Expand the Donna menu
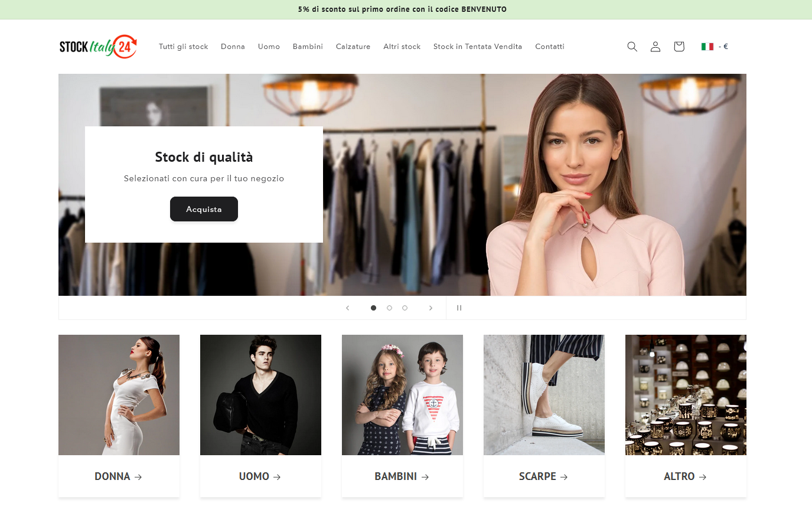812x516 pixels. [x=233, y=47]
